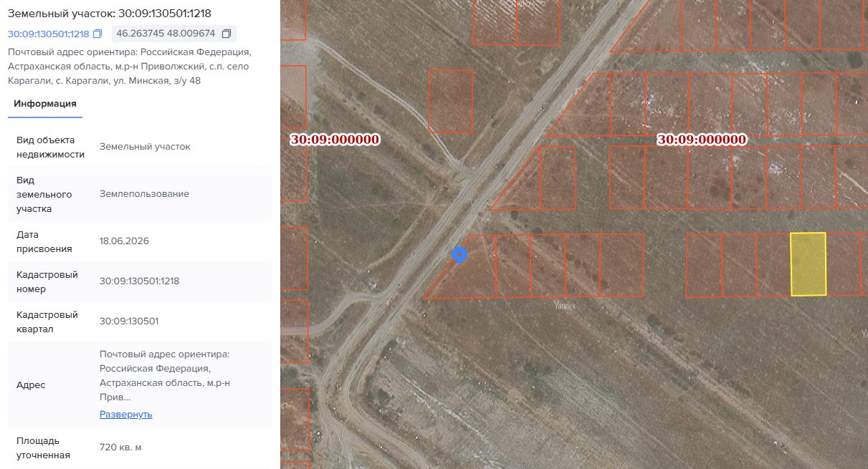
Task: Open cadastral number link 30:09:130501:1218
Action: tap(48, 34)
